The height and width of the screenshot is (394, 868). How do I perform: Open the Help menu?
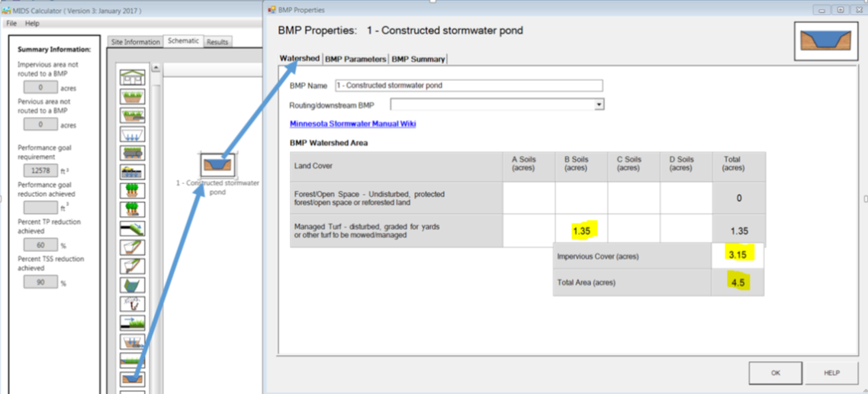(x=32, y=24)
